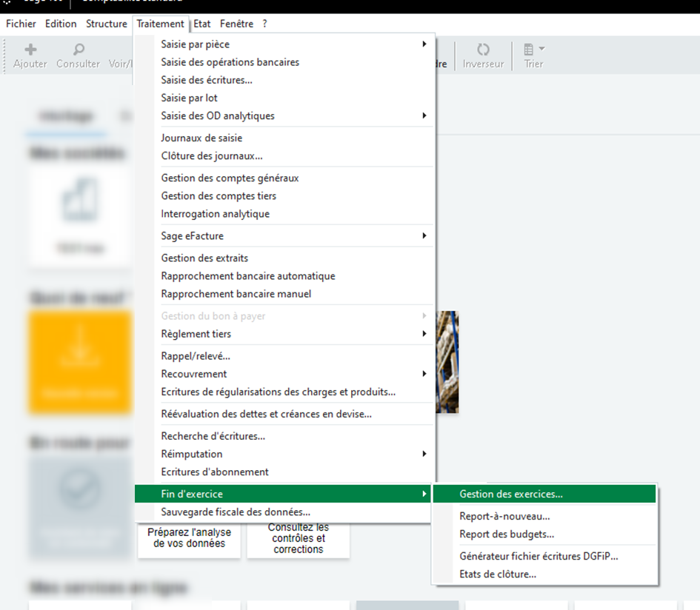Click Consultez les contrôles et corrections button
Screen dimensions: 700x610
point(298,538)
